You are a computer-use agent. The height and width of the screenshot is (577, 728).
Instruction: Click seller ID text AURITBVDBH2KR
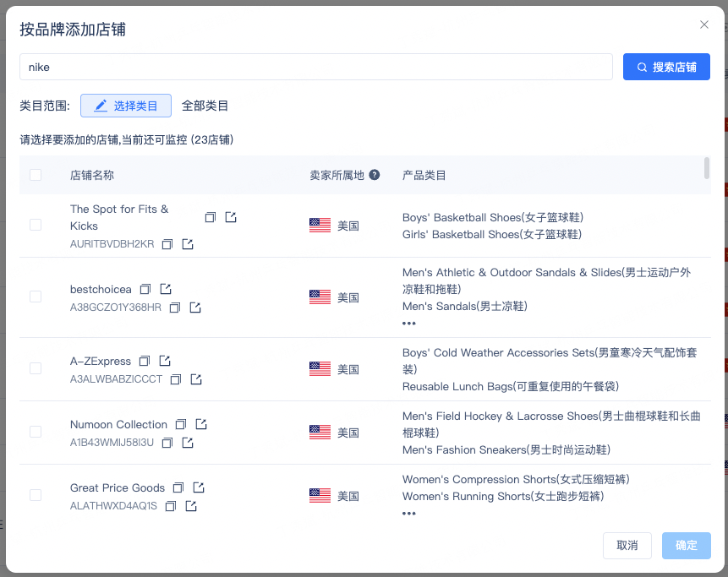[112, 244]
